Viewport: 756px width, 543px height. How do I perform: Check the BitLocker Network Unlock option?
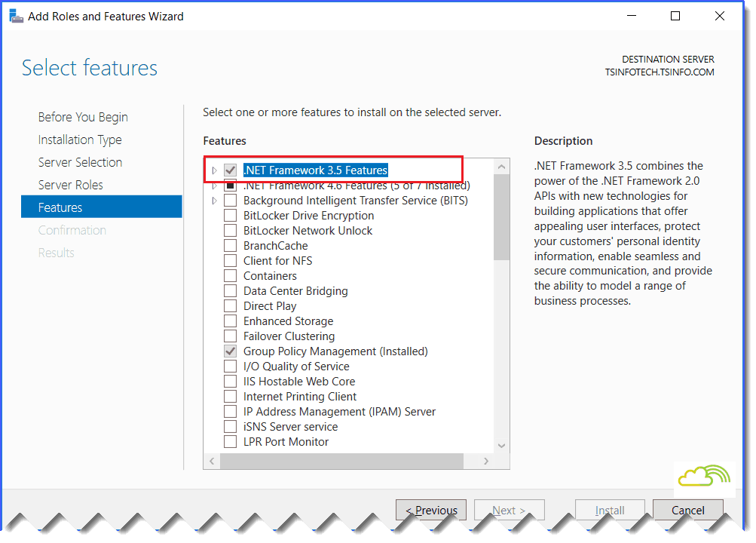pyautogui.click(x=229, y=230)
